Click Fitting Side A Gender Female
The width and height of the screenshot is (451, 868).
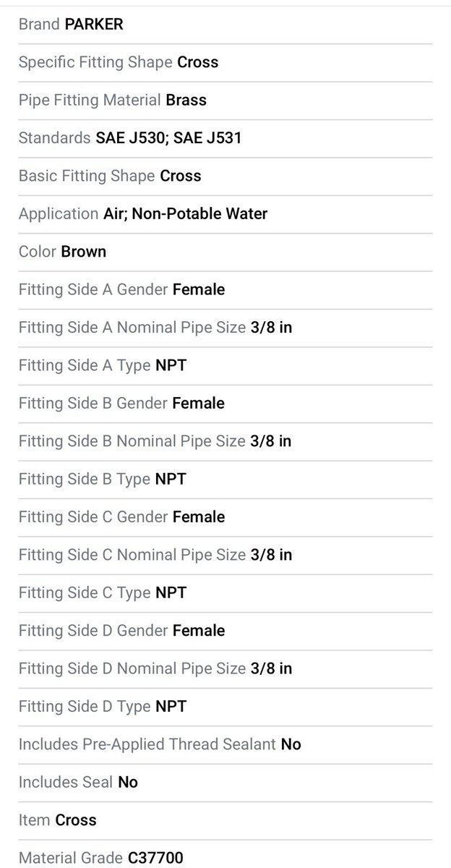tap(121, 289)
